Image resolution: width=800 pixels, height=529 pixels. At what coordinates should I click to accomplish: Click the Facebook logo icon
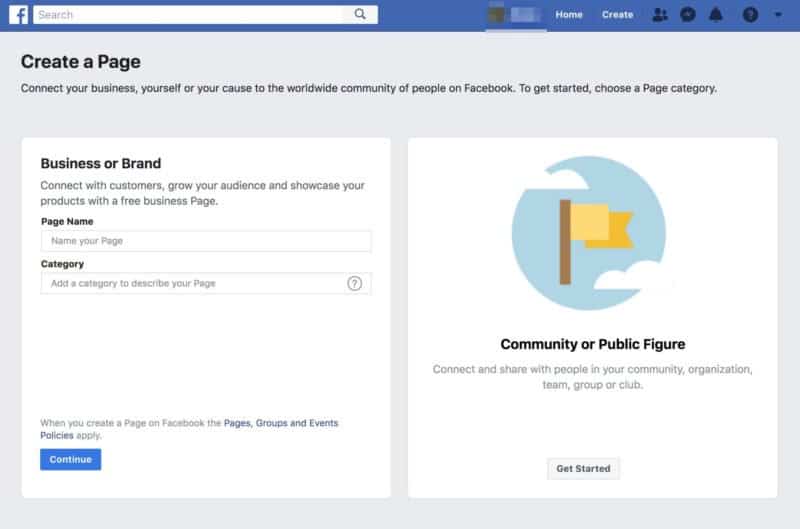pos(18,14)
